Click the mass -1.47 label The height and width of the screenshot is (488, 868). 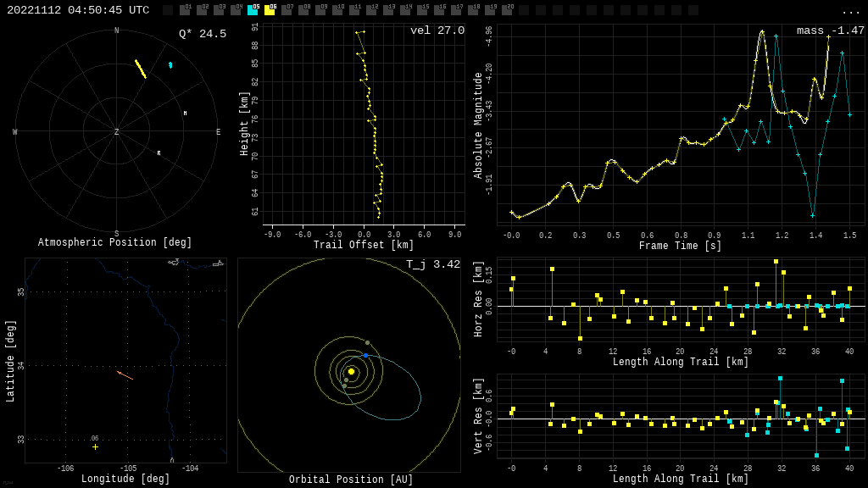point(830,30)
